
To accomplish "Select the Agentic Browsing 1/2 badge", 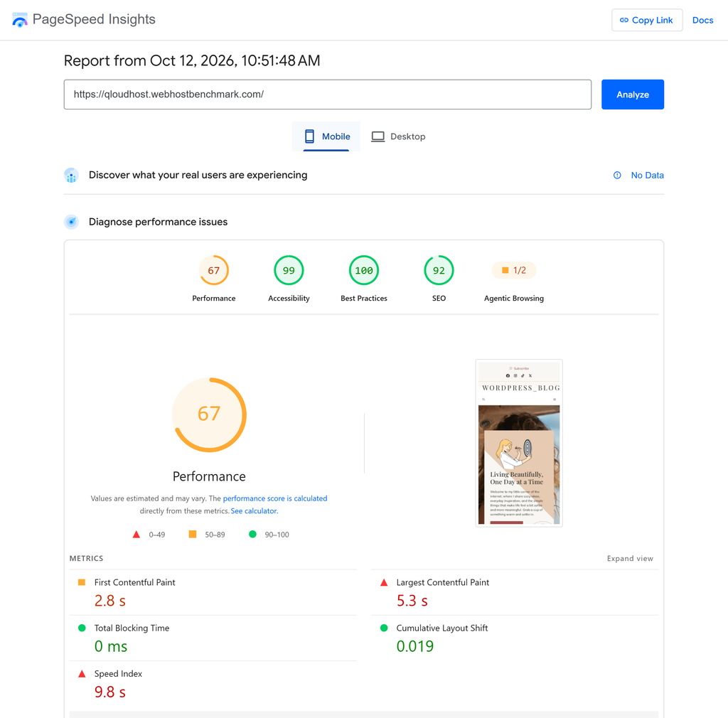I will (x=513, y=270).
